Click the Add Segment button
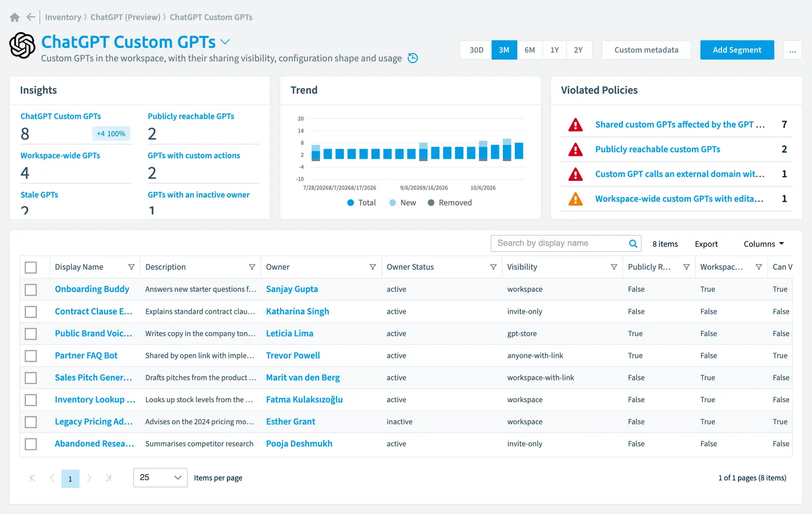The width and height of the screenshot is (812, 514). point(737,50)
